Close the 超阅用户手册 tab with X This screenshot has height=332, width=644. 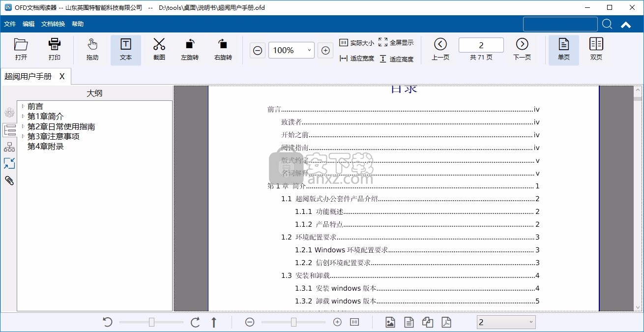(62, 76)
